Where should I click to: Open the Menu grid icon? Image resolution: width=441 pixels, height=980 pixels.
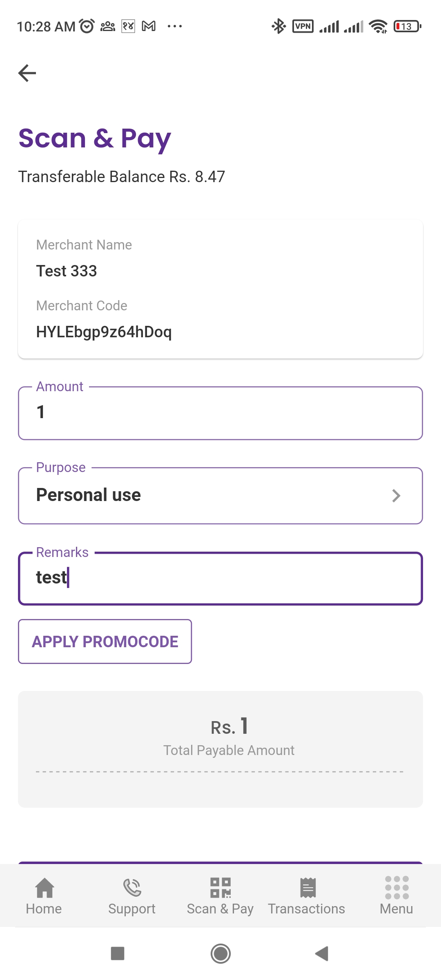click(x=396, y=888)
